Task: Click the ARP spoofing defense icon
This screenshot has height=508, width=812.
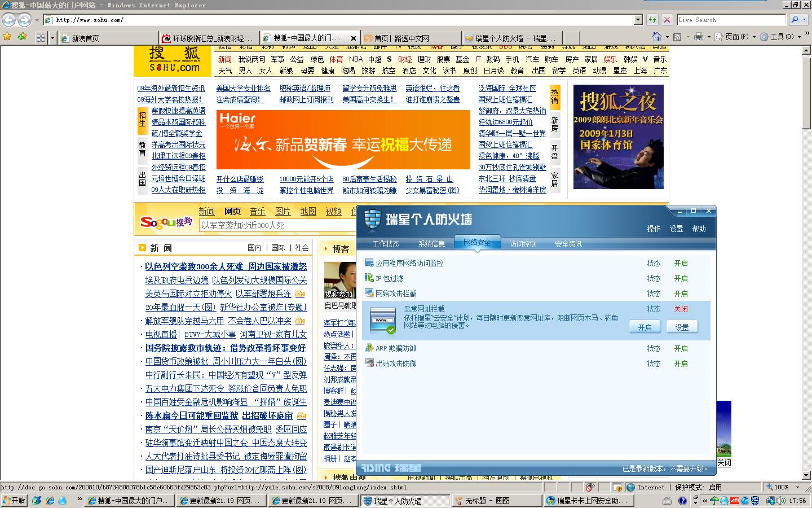Action: pos(369,348)
